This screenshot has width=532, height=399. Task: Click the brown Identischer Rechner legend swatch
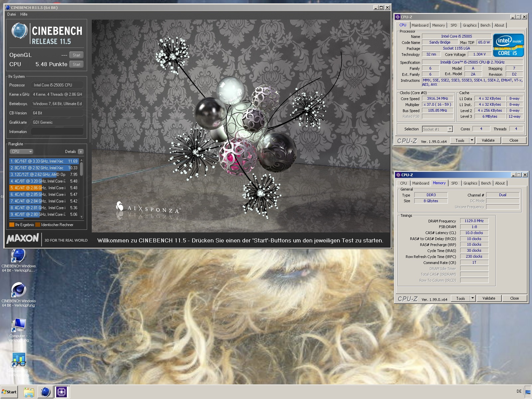[x=38, y=225]
